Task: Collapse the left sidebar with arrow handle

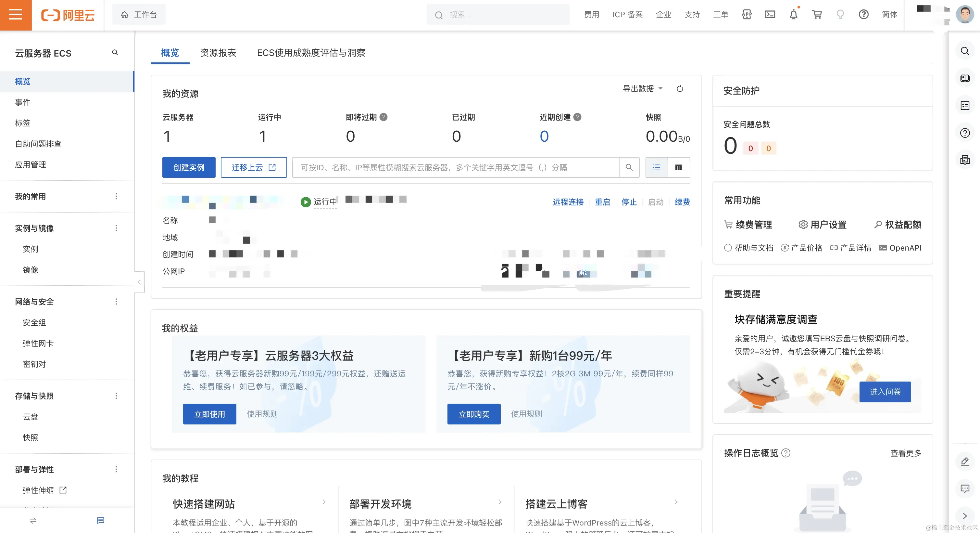Action: click(x=139, y=282)
